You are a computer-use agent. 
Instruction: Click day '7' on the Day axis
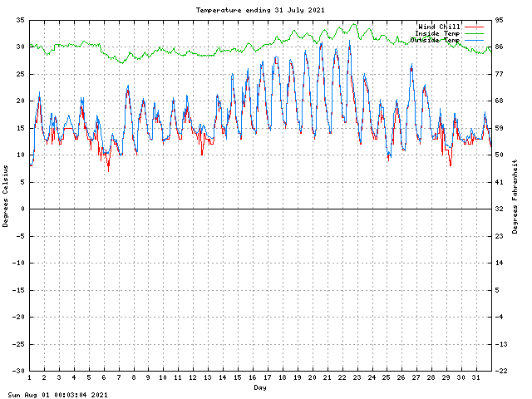(x=119, y=377)
